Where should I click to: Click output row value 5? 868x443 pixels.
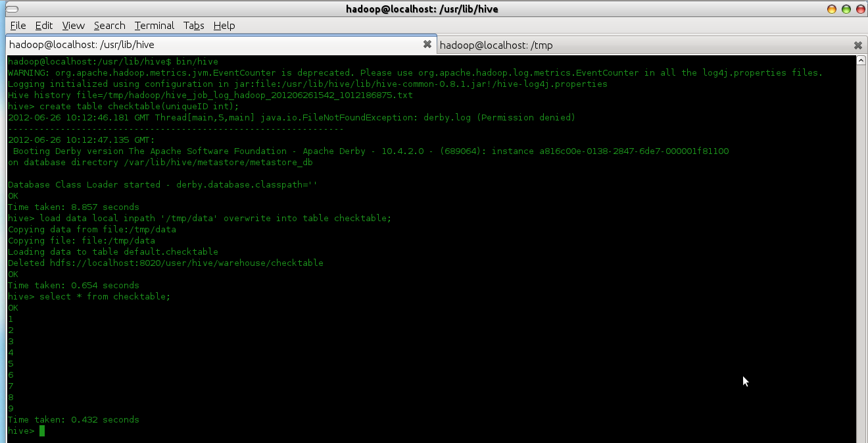[x=11, y=364]
